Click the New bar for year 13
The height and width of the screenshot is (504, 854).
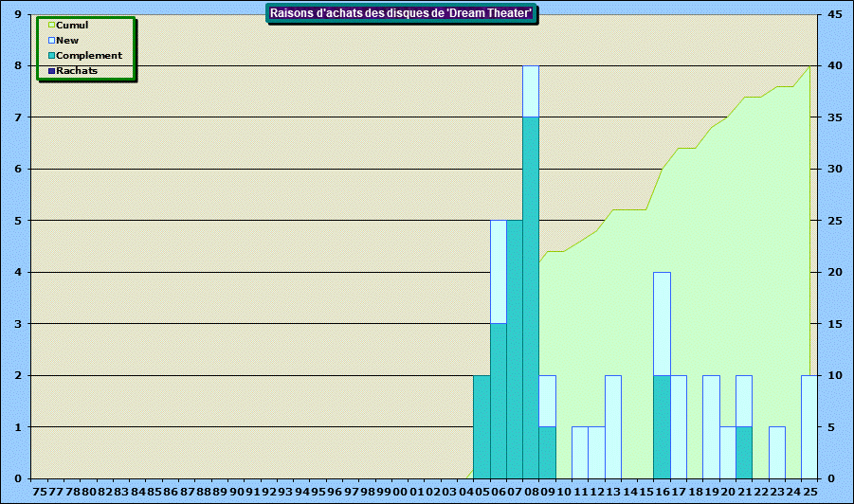(x=613, y=426)
